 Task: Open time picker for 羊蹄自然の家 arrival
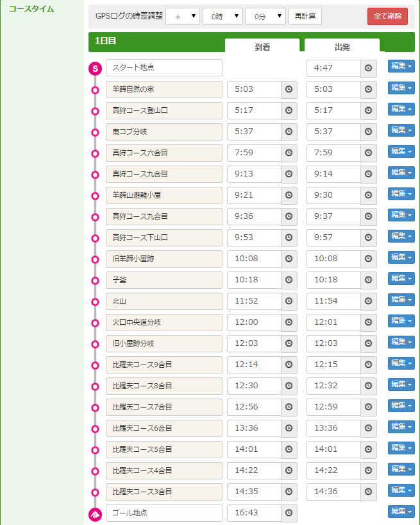pyautogui.click(x=289, y=90)
